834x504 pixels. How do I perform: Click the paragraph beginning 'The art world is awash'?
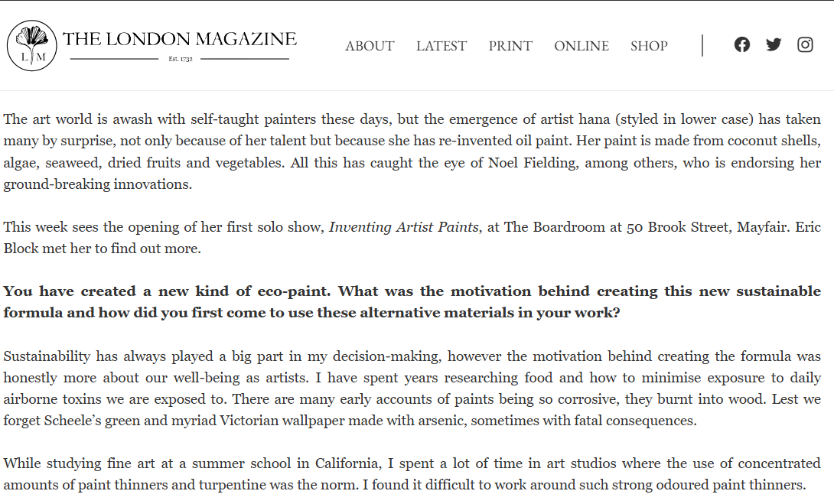tap(412, 151)
